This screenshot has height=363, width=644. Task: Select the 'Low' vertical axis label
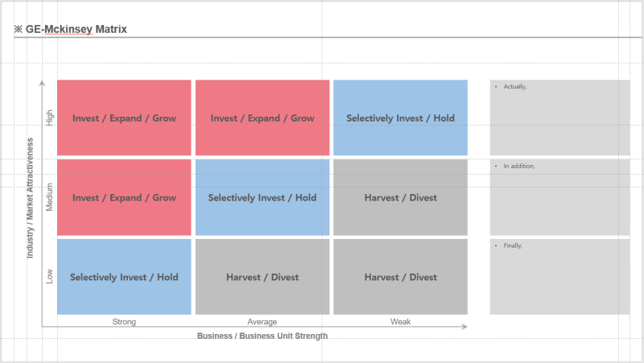point(50,277)
